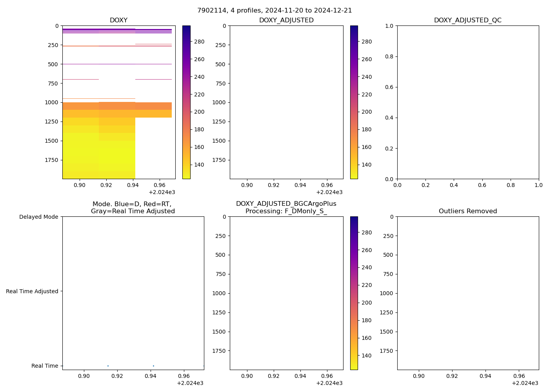Click the empty DOXY_ADJUSTED_QC plot area
The width and height of the screenshot is (549, 392).
tap(467, 102)
